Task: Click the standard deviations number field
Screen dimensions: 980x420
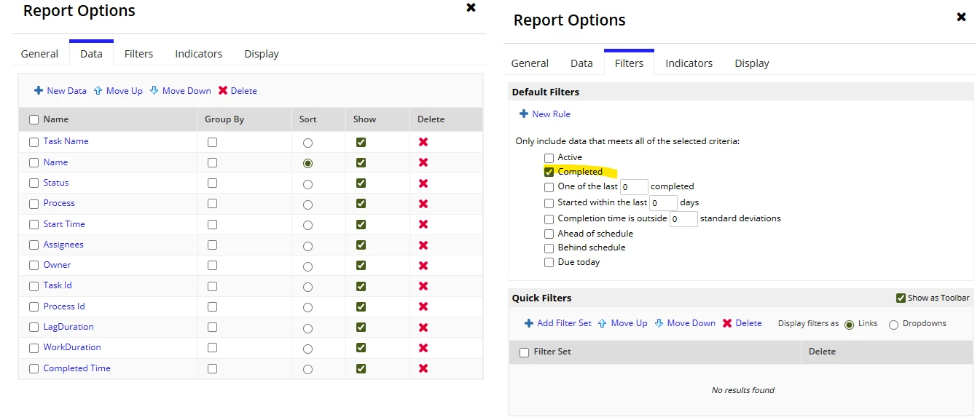Action: click(x=683, y=219)
